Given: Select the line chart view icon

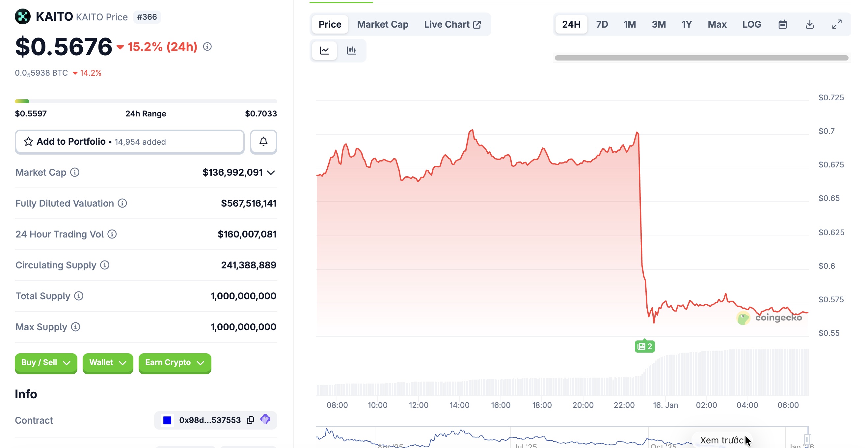Looking at the screenshot, I should [324, 50].
